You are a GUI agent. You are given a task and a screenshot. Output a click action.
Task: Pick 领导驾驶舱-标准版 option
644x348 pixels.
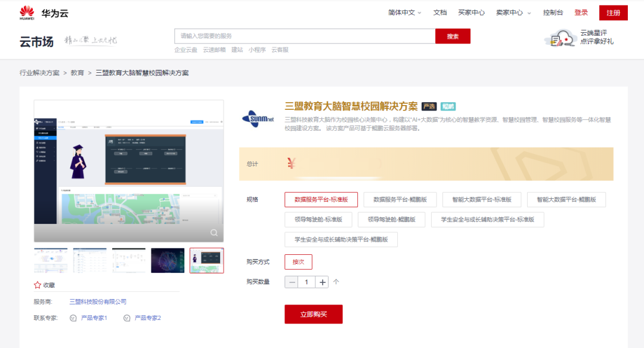[318, 220]
